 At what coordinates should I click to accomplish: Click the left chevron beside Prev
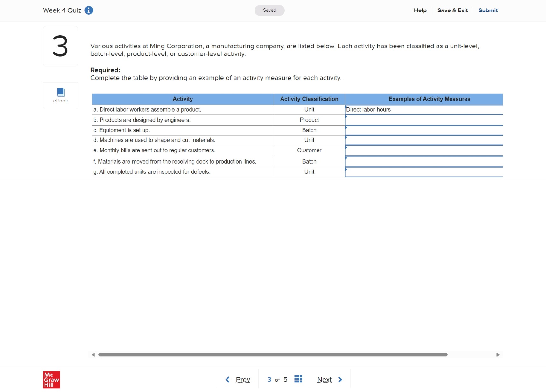pos(227,379)
